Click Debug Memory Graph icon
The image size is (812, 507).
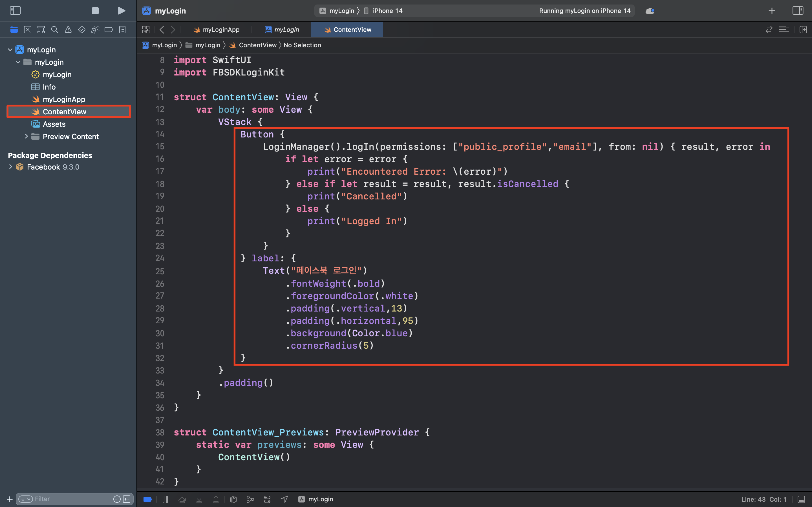[250, 499]
